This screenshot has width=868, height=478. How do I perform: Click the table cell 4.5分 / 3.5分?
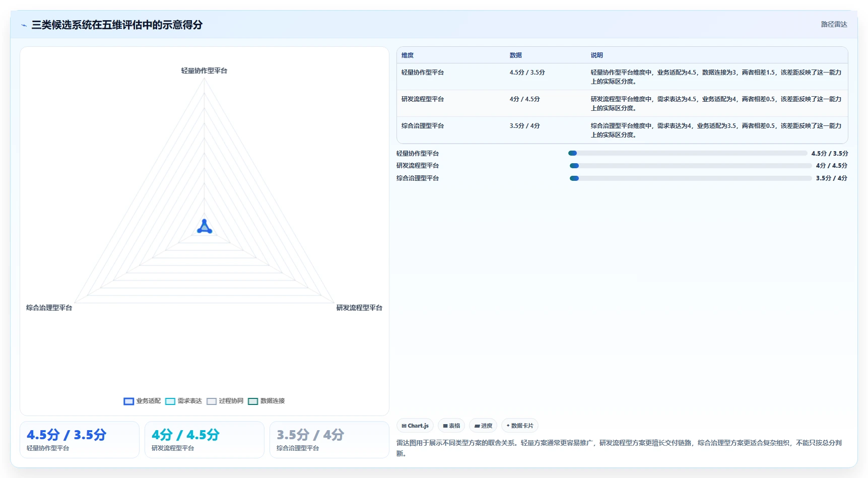tap(527, 73)
